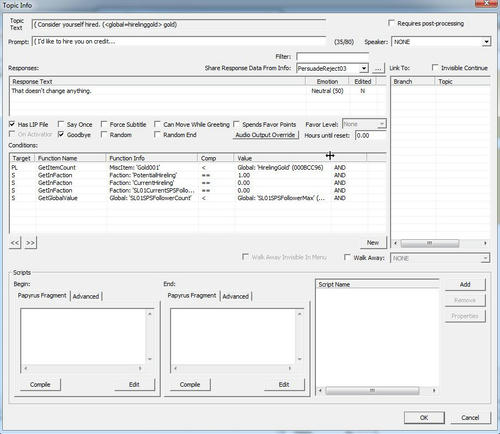Click left arrow of Link To scrollbar
The image size is (500, 434).
396,243
